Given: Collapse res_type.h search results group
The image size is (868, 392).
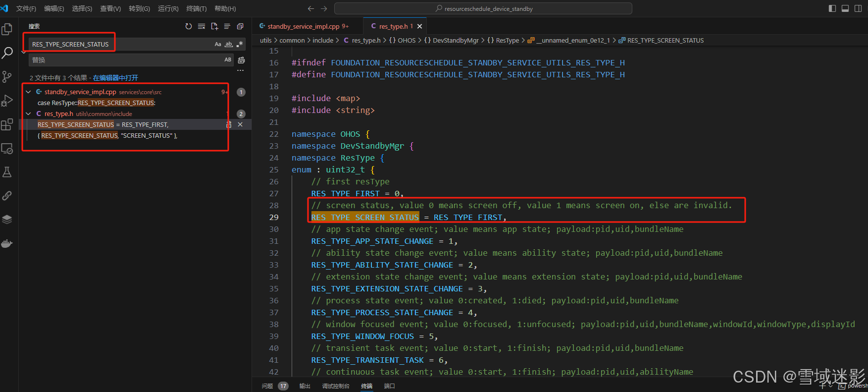Looking at the screenshot, I should pyautogui.click(x=29, y=113).
